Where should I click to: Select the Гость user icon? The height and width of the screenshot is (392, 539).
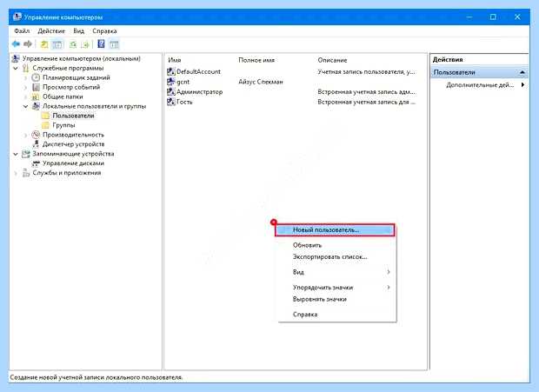171,102
